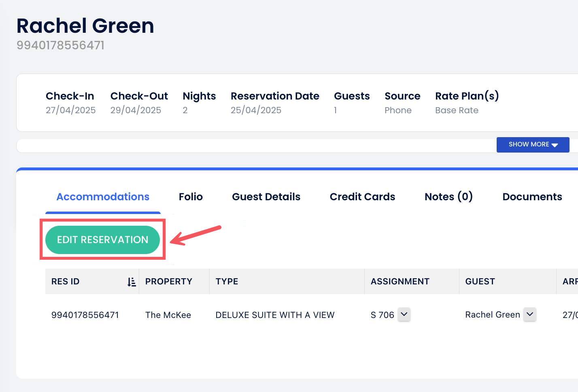Click the GUEST column header

click(x=480, y=282)
